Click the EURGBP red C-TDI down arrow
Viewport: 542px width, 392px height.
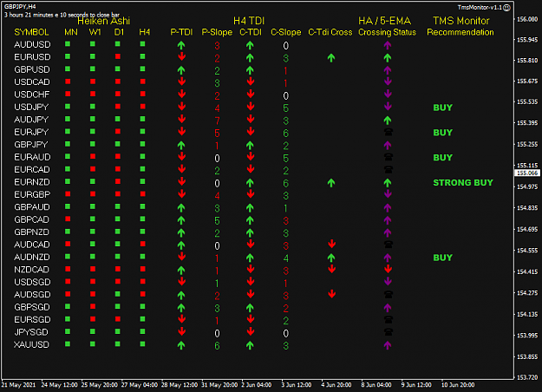(251, 194)
